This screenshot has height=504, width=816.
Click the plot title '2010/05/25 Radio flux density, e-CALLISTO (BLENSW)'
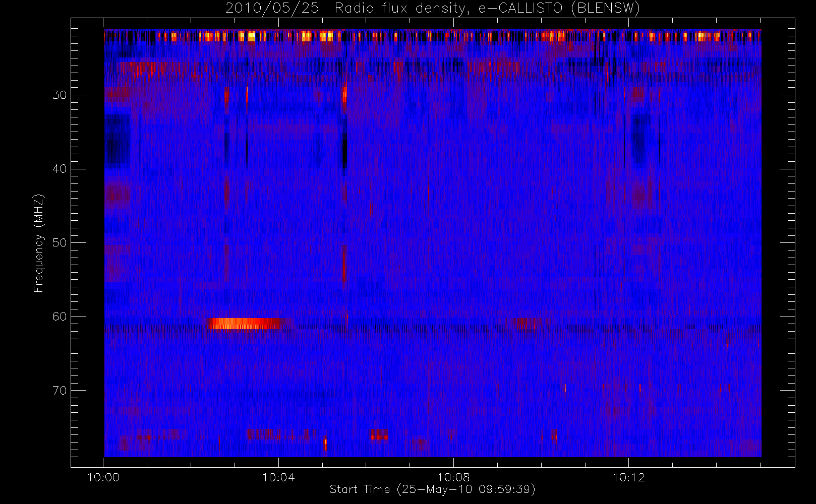pos(432,9)
